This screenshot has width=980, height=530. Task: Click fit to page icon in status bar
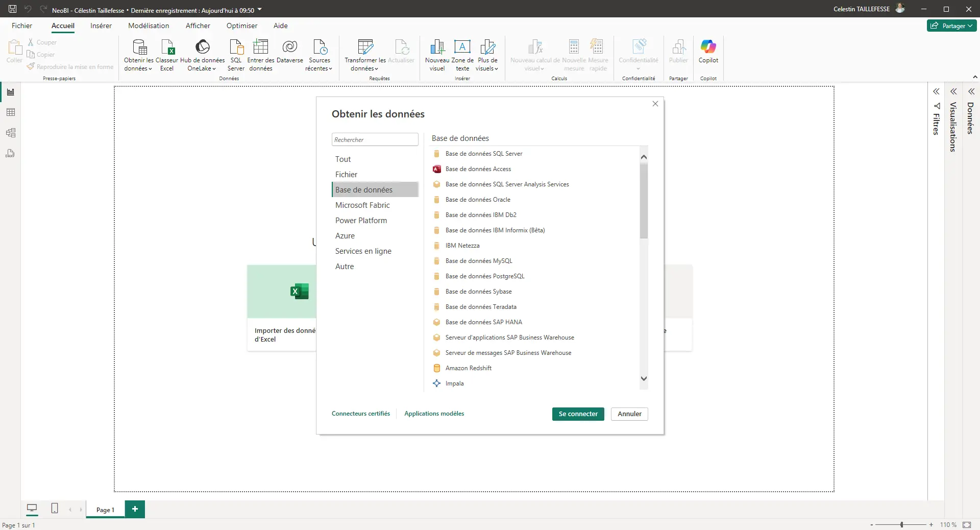click(967, 525)
